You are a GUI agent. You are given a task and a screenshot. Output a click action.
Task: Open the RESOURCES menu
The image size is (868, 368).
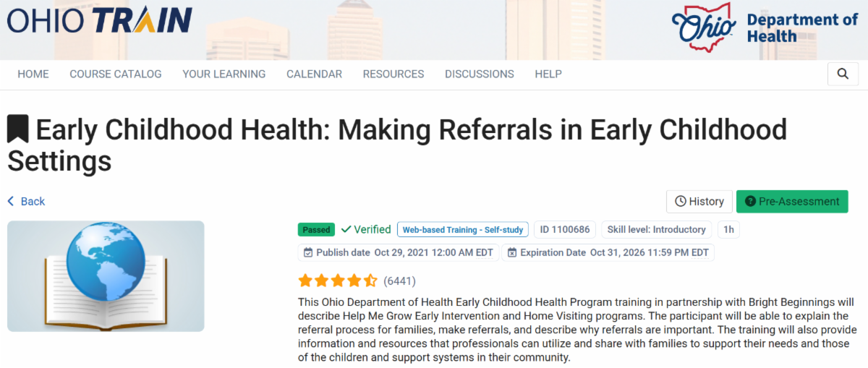pos(393,74)
